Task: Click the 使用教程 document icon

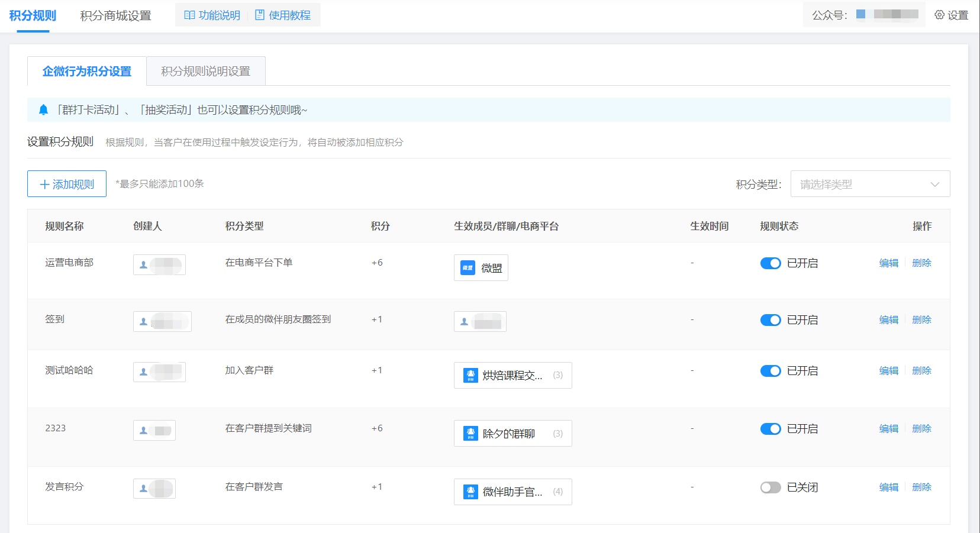Action: click(x=260, y=15)
